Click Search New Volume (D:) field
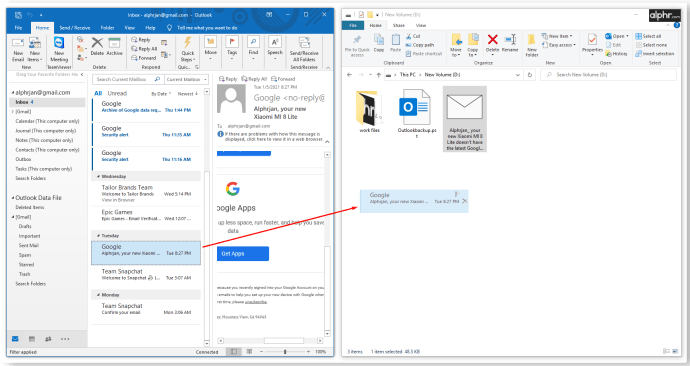Viewport: 690px width, 366px height. click(x=609, y=75)
